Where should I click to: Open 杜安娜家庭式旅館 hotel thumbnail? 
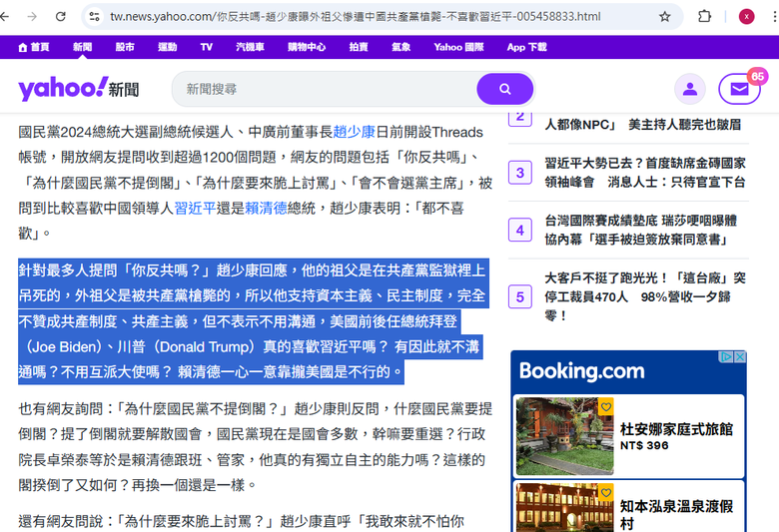click(565, 436)
